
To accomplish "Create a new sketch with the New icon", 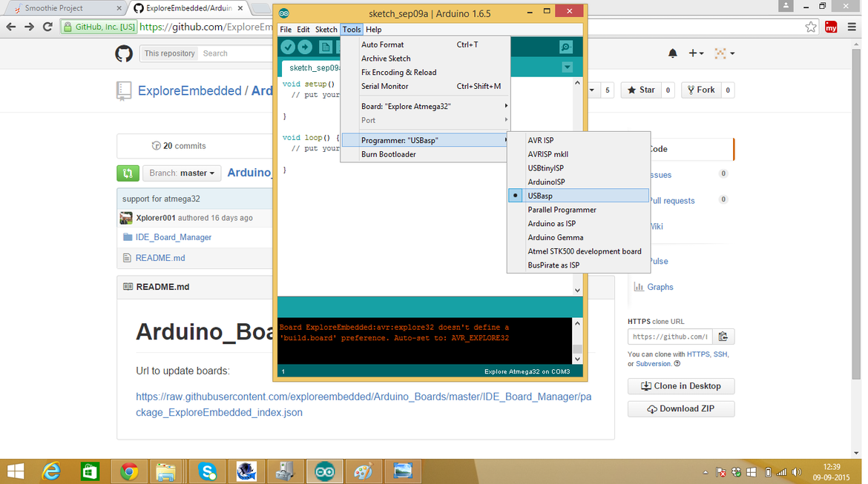I will click(326, 47).
